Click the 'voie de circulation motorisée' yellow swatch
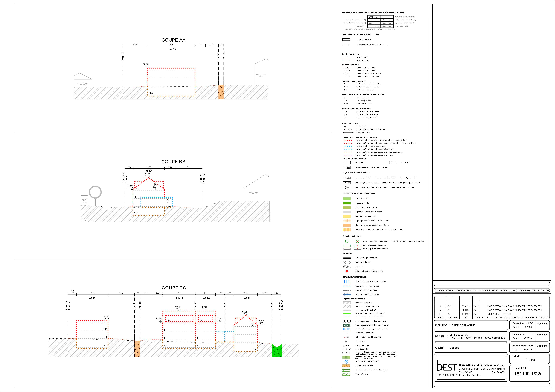 point(347,216)
